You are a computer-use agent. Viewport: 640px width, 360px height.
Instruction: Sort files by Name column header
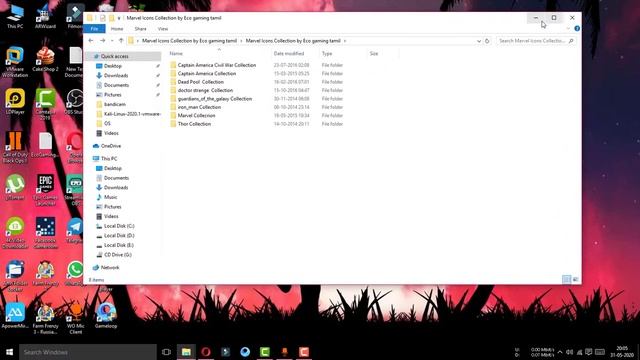176,53
